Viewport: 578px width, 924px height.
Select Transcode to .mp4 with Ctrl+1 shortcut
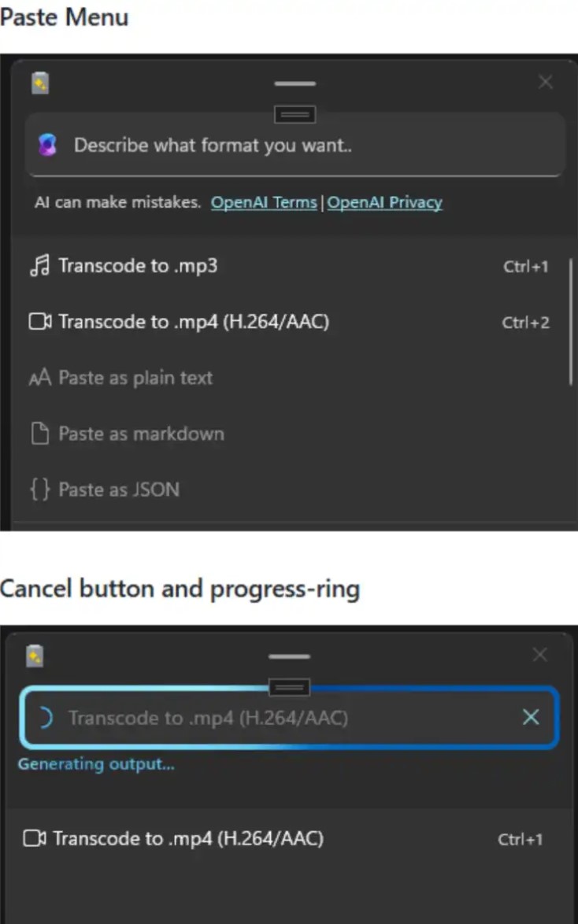point(188,839)
